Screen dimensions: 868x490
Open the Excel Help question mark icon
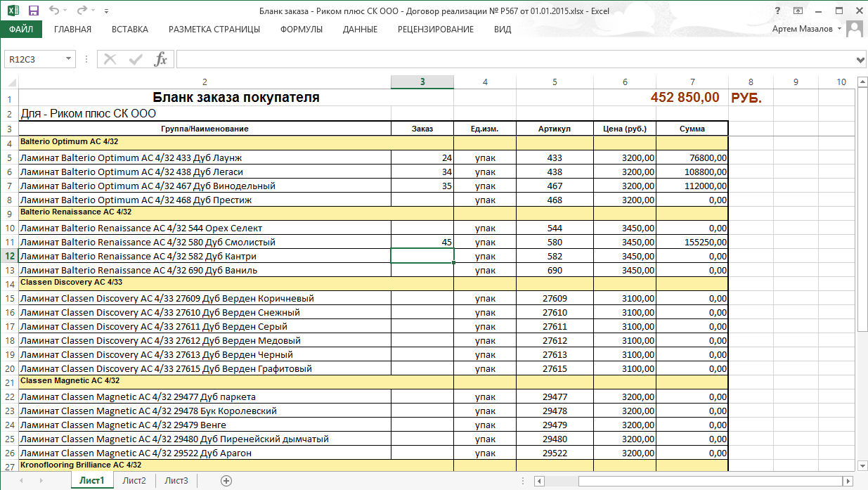777,11
